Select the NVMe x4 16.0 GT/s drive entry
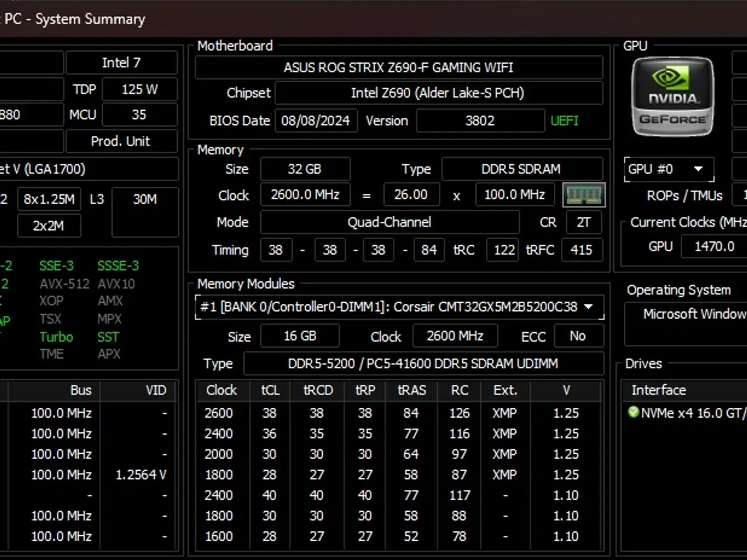Screen dimensions: 747x560 [x=686, y=413]
